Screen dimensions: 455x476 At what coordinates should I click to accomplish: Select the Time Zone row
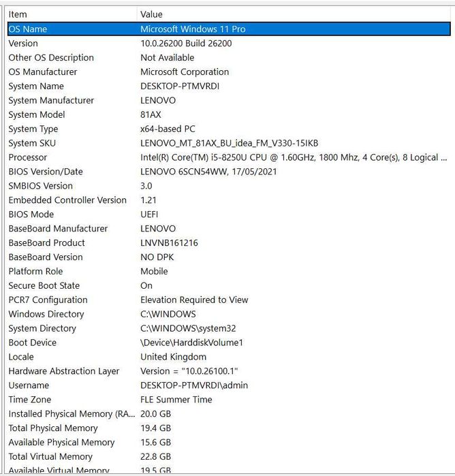(229, 400)
